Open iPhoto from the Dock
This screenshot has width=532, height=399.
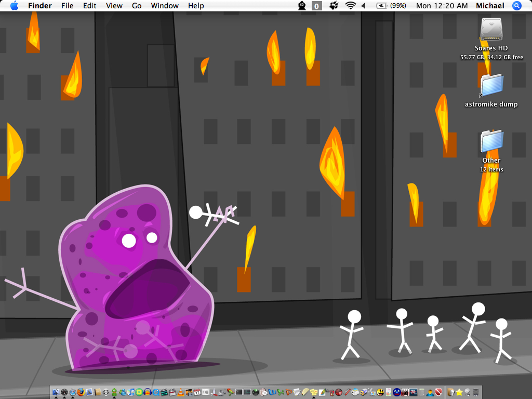189,392
